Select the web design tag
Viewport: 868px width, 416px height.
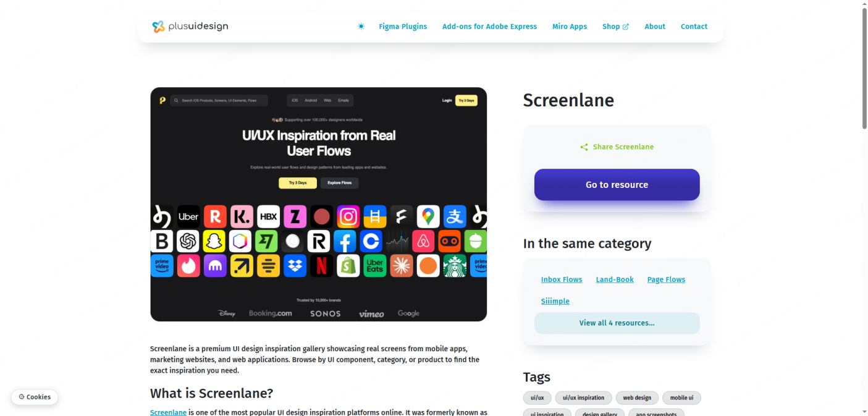pyautogui.click(x=637, y=398)
